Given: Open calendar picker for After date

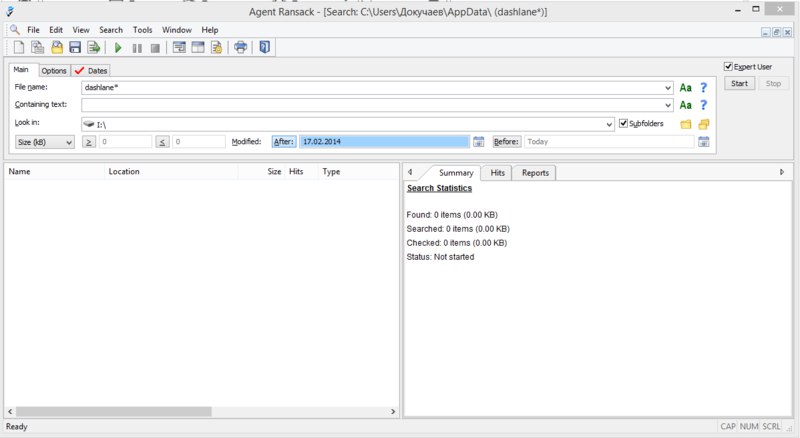Looking at the screenshot, I should (x=478, y=142).
